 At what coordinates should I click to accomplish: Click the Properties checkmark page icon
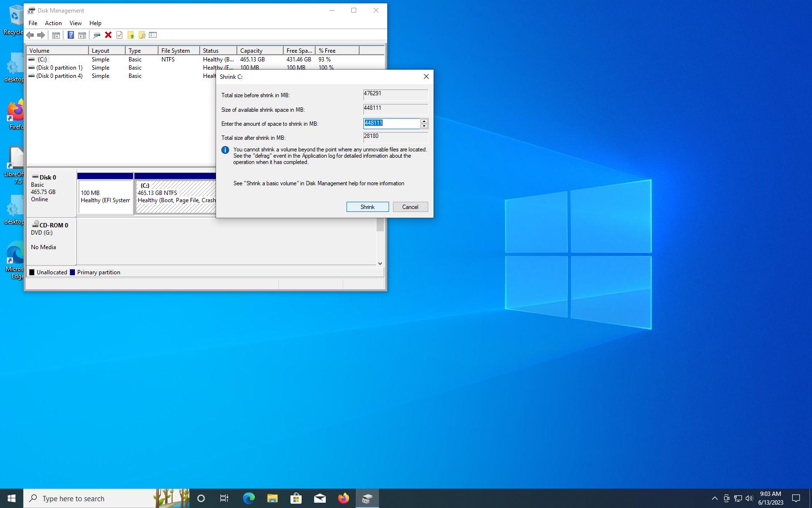tap(119, 35)
